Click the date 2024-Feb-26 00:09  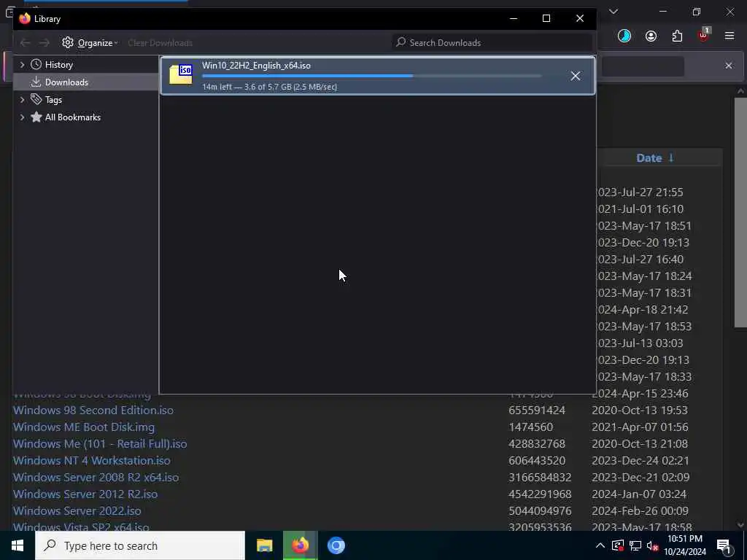click(x=640, y=511)
